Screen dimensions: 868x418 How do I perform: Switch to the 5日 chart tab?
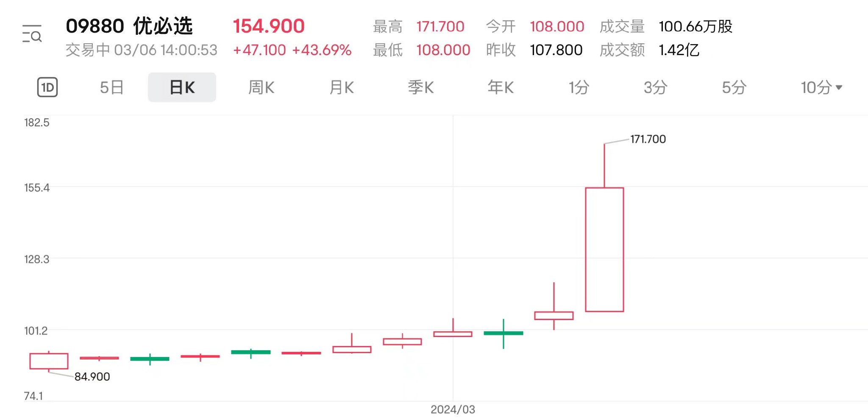pos(112,87)
